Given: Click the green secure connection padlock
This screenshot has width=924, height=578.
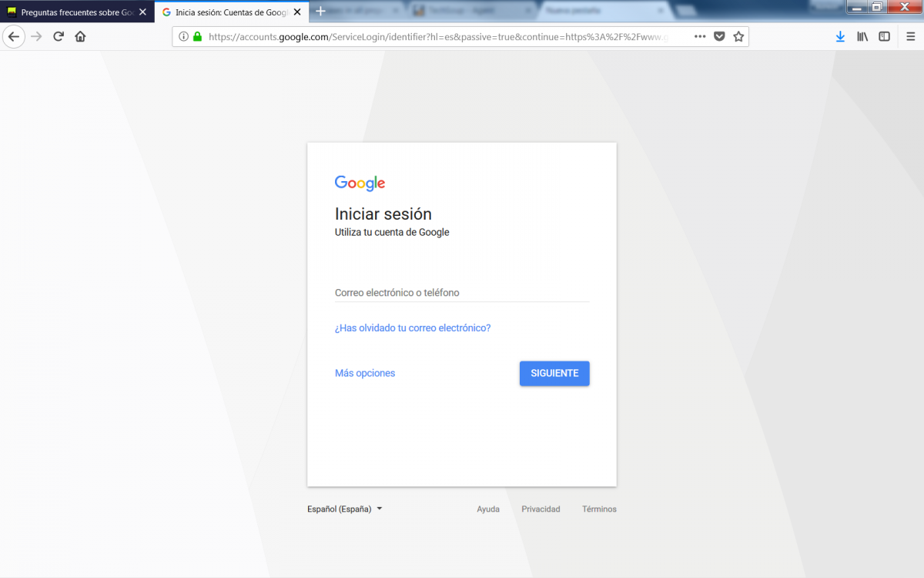Looking at the screenshot, I should click(x=197, y=36).
